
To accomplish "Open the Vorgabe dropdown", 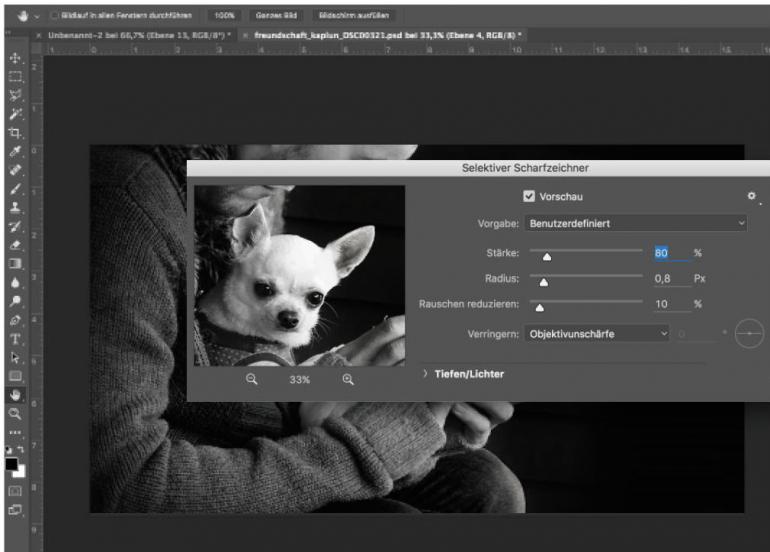I will pos(635,223).
